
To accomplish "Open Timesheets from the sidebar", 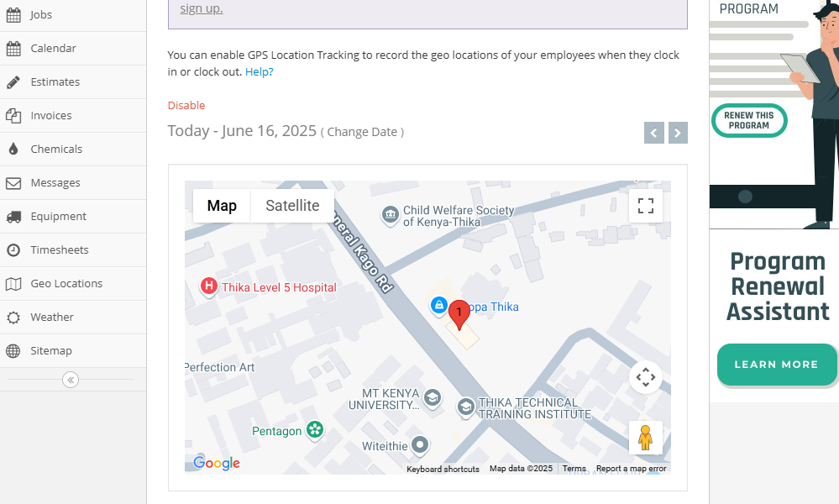I will pyautogui.click(x=73, y=250).
